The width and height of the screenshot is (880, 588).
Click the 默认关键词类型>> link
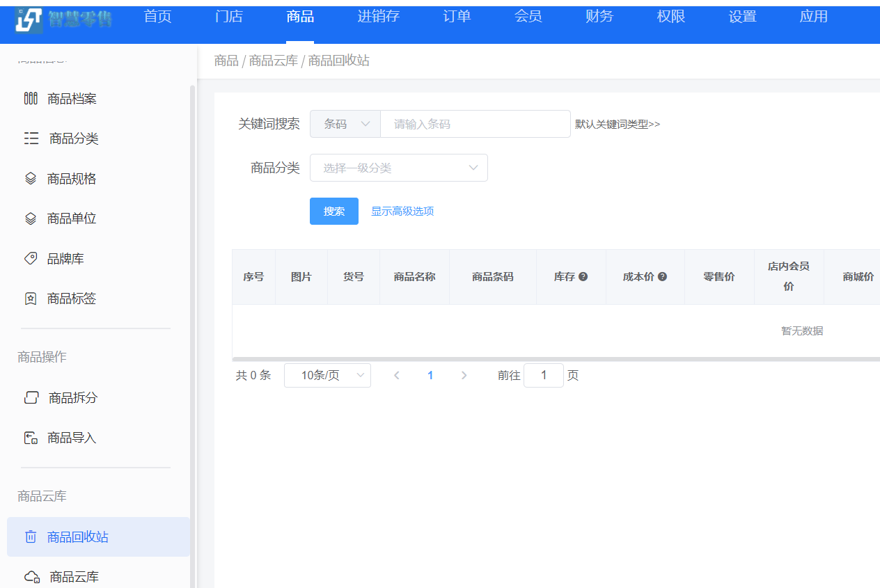[x=618, y=124]
